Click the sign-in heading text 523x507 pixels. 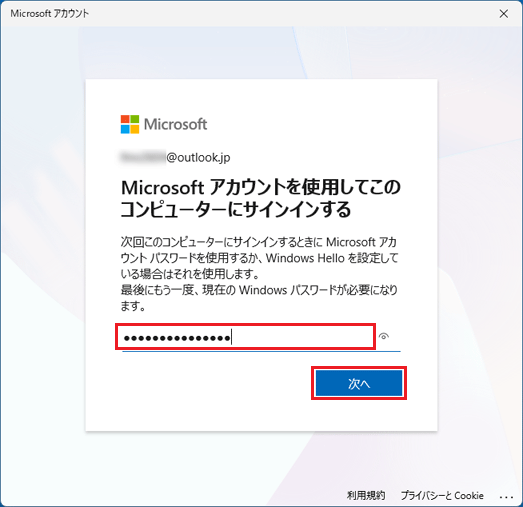260,198
